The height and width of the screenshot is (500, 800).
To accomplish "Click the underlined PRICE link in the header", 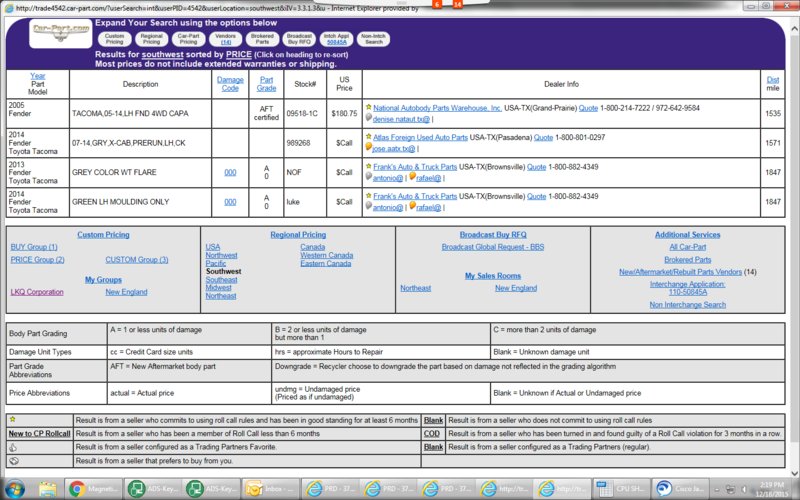I will tap(239, 54).
